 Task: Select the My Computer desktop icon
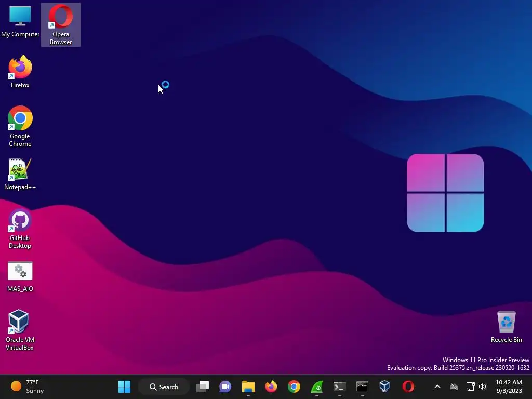(x=20, y=22)
